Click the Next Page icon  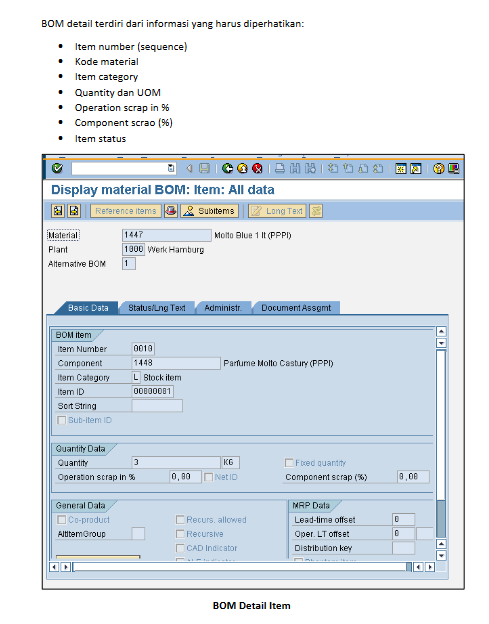tap(363, 168)
